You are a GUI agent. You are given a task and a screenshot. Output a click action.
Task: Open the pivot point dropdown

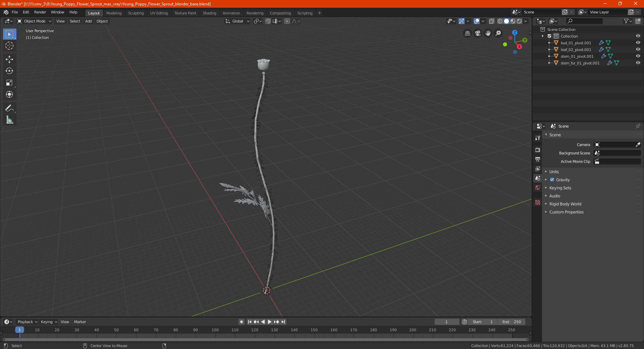click(x=258, y=21)
